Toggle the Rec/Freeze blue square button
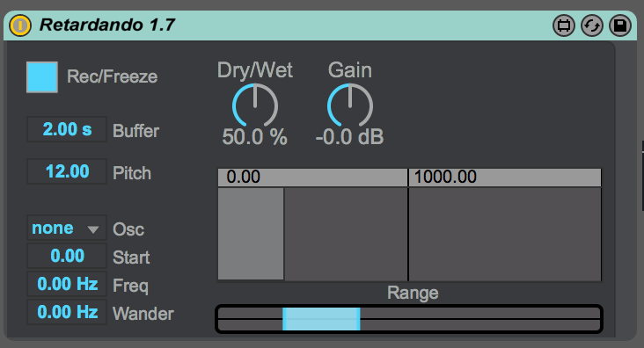Viewport: 644px width, 348px height. (x=42, y=77)
